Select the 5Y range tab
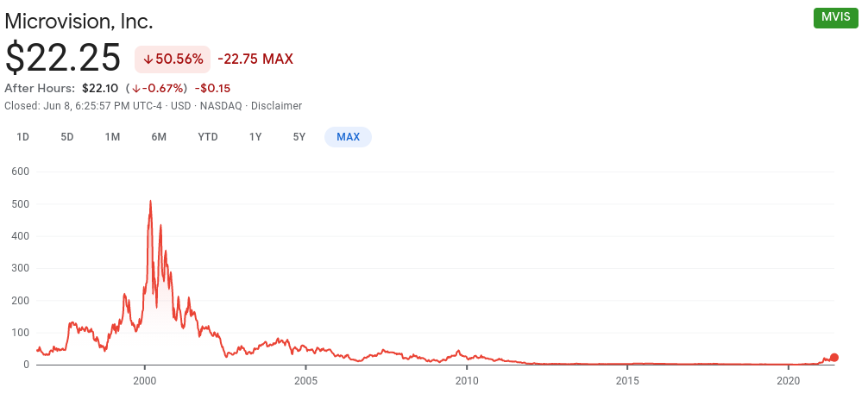Screen dimensions: 868x406 tap(299, 137)
